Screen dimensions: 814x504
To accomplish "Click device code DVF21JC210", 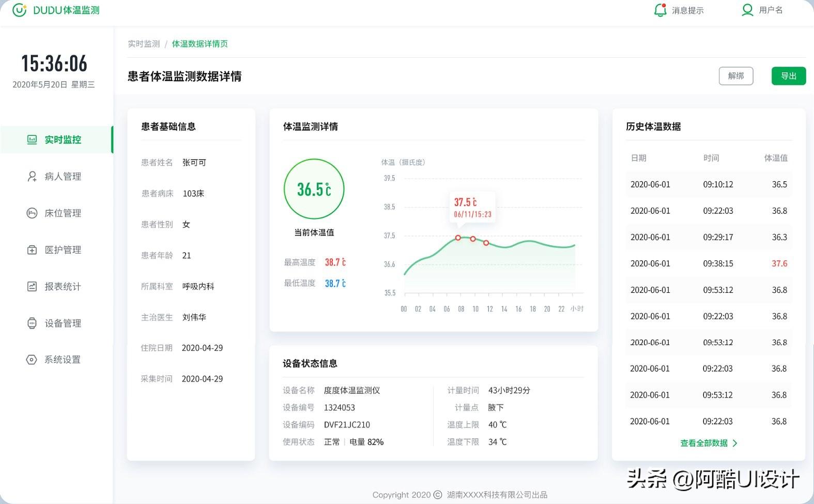I will (x=347, y=425).
